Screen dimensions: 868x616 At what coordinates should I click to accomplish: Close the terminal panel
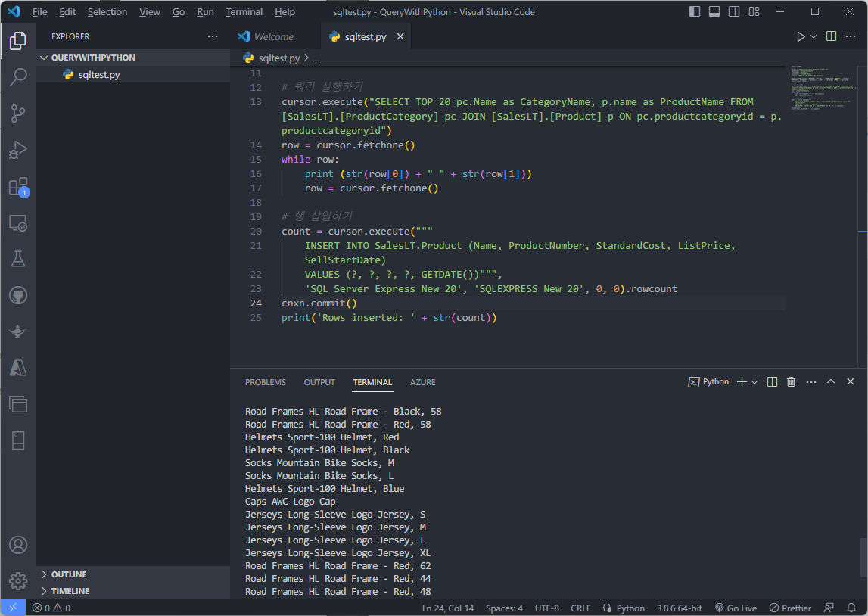click(851, 381)
